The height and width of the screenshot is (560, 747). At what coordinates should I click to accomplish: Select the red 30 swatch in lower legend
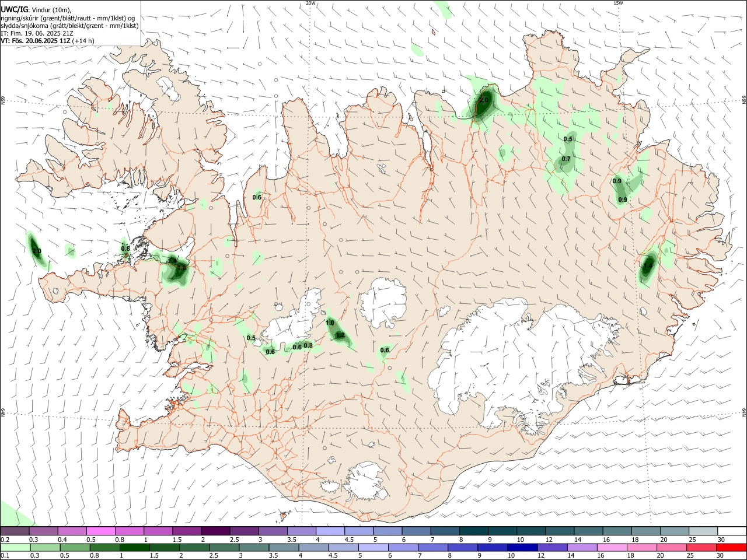pos(732,548)
